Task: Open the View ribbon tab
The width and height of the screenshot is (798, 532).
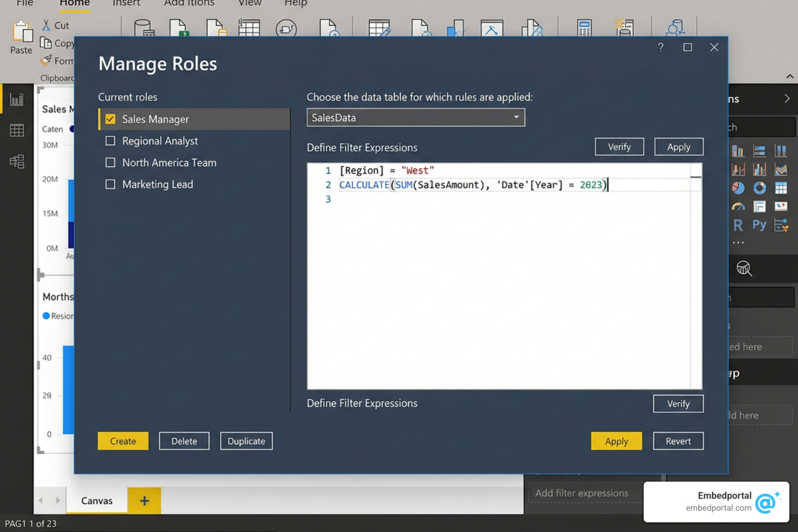Action: coord(250,3)
